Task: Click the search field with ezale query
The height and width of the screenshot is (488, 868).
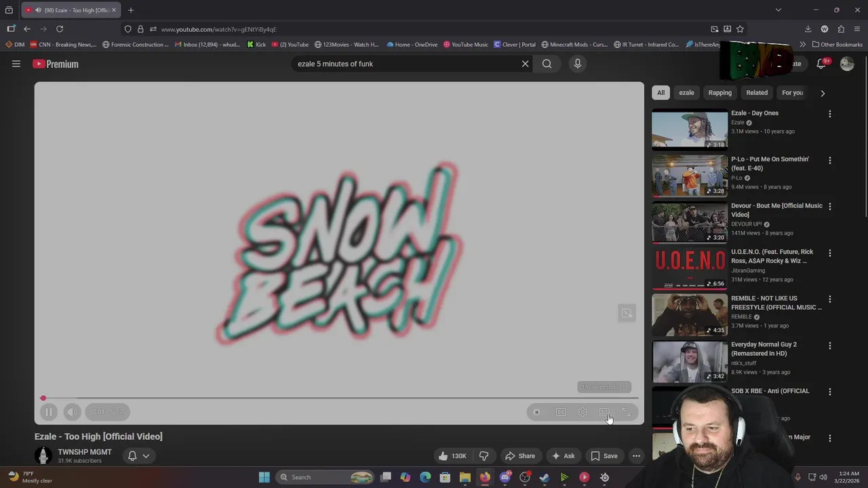Action: 407,64
